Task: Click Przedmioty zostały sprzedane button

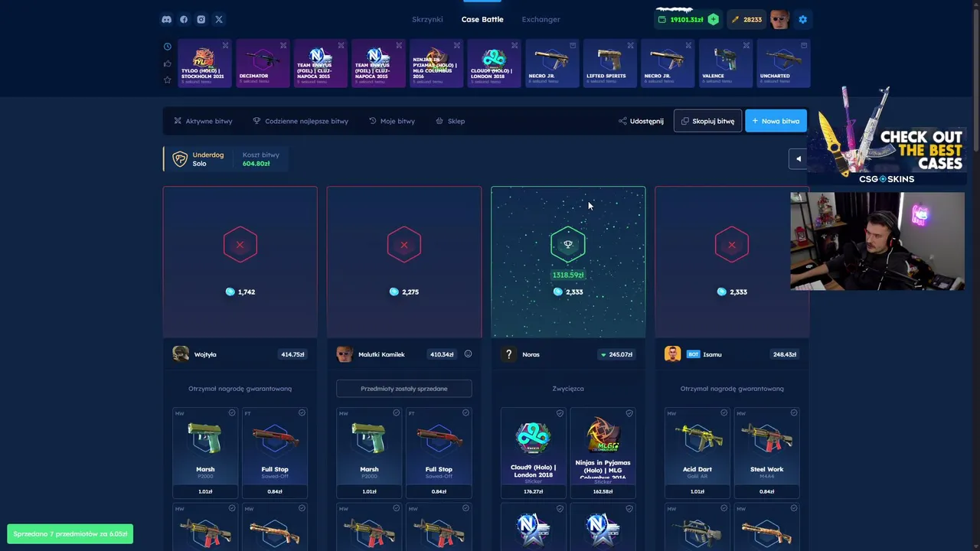Action: click(404, 389)
